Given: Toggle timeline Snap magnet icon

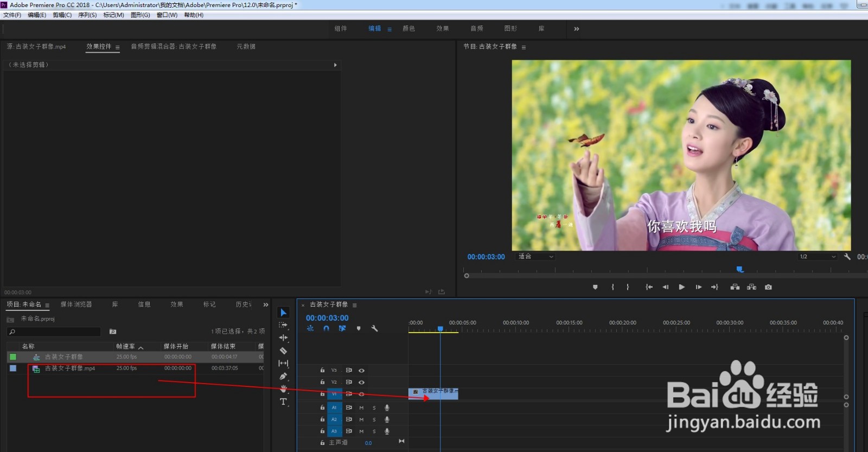Looking at the screenshot, I should point(326,328).
